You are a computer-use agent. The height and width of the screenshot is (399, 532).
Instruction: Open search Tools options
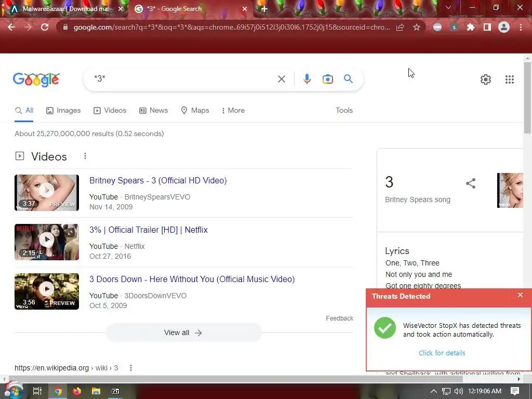pyautogui.click(x=344, y=111)
